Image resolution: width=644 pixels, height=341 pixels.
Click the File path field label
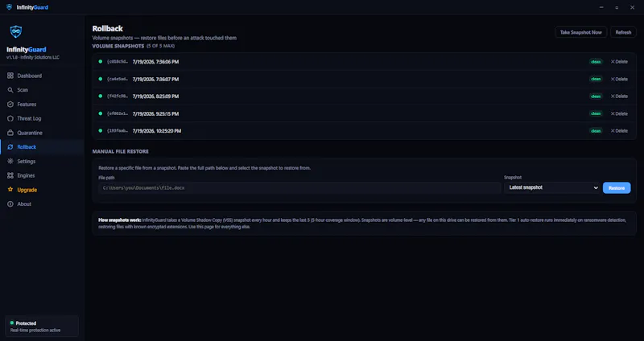(106, 178)
